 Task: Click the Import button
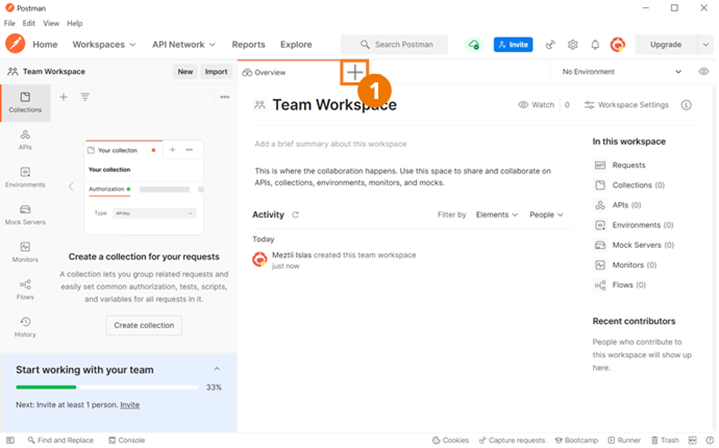pyautogui.click(x=216, y=72)
